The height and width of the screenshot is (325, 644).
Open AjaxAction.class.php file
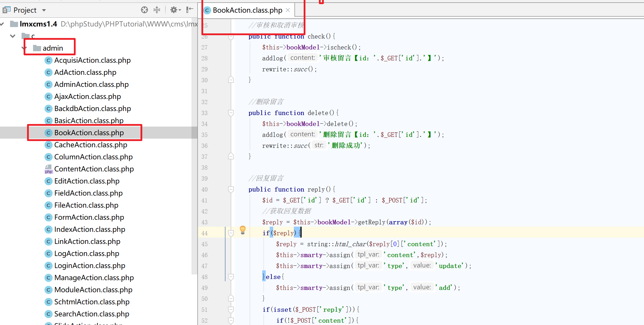pyautogui.click(x=87, y=96)
